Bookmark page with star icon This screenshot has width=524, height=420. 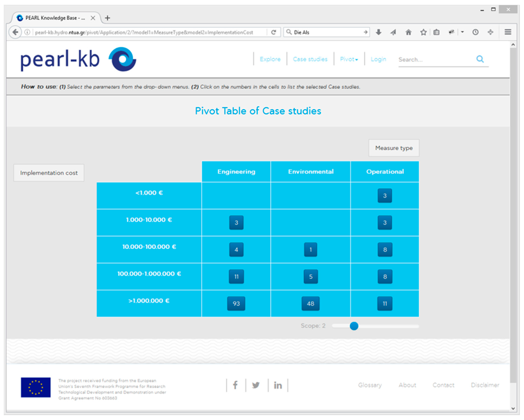[423, 32]
